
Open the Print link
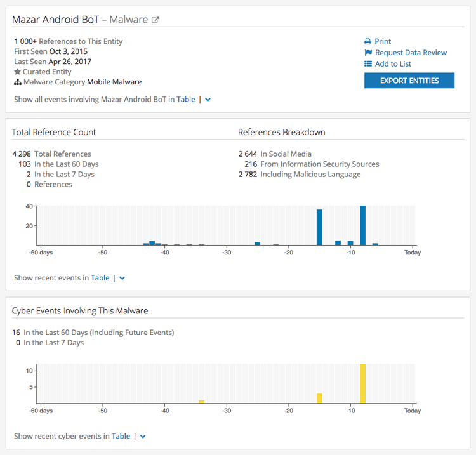pos(383,41)
